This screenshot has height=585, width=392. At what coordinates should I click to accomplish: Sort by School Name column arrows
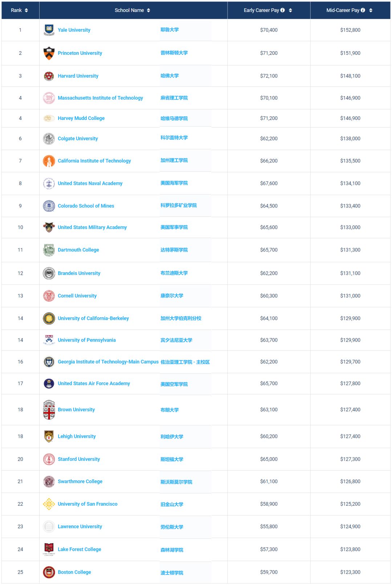point(148,10)
